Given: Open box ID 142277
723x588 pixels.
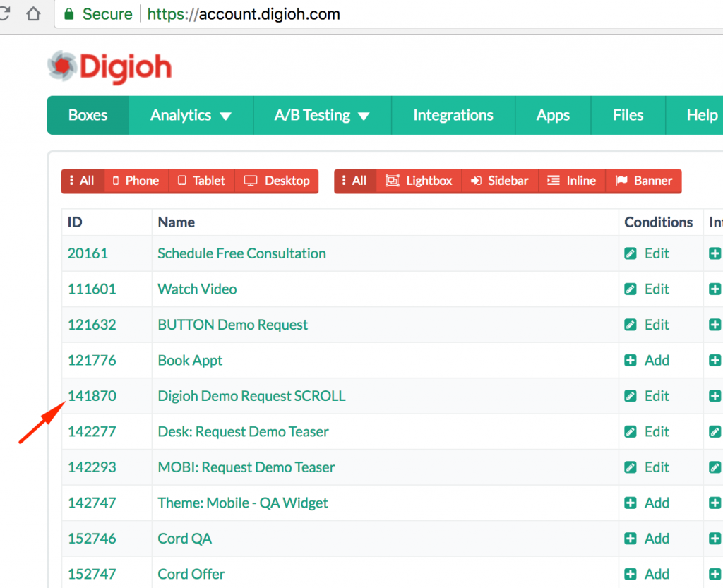Looking at the screenshot, I should pos(92,432).
